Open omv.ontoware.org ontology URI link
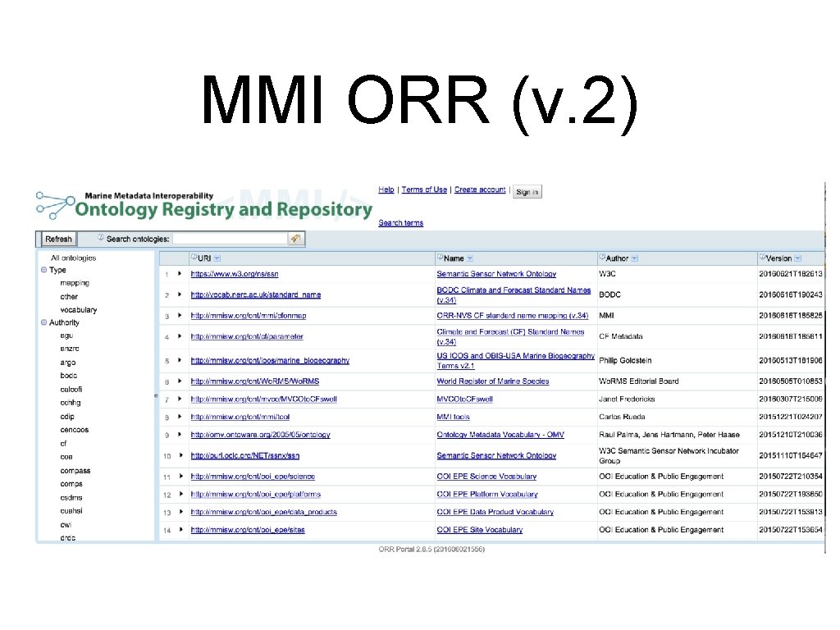This screenshot has height=630, width=840. tap(260, 435)
